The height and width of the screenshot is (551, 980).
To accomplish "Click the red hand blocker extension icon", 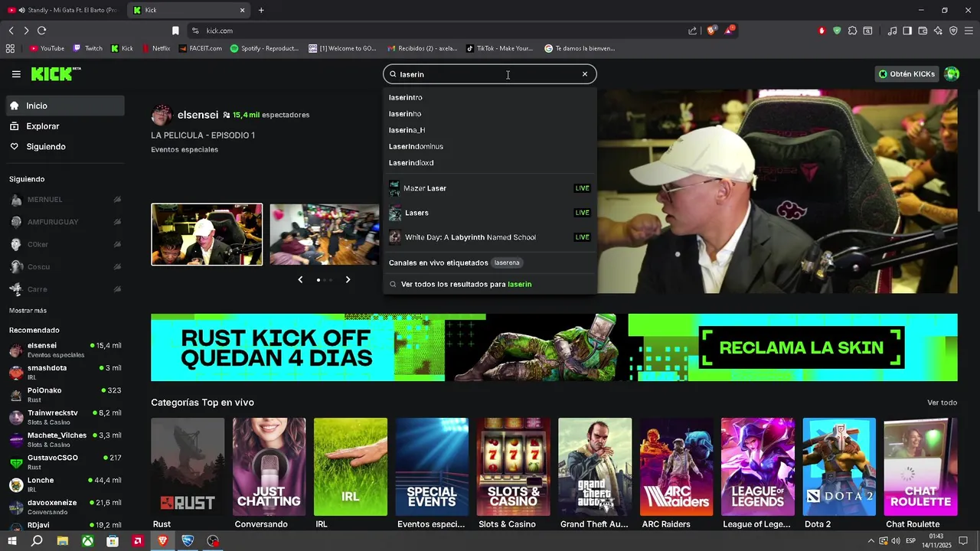I will pyautogui.click(x=822, y=31).
